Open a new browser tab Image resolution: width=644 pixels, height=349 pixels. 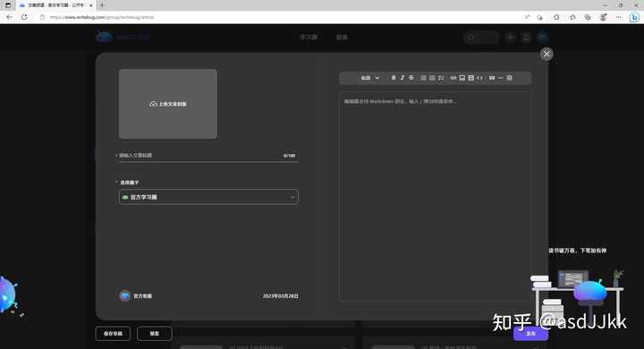(102, 5)
